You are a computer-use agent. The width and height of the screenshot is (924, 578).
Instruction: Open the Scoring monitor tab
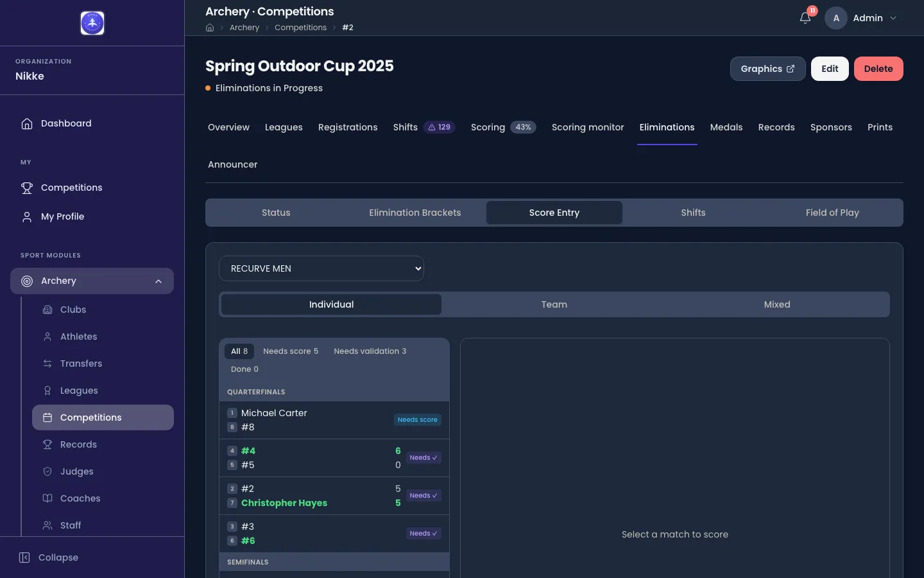(588, 127)
